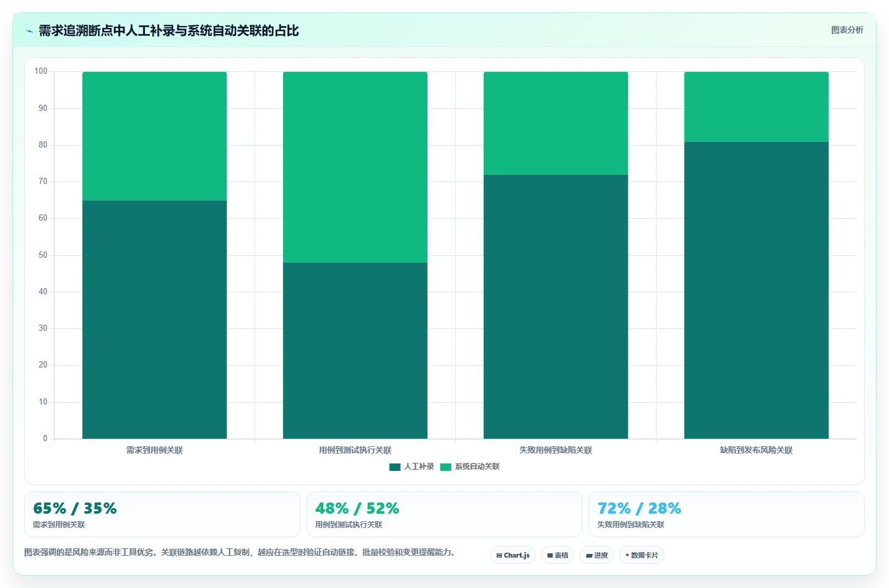
Task: Click the Chart.js tag
Action: click(513, 555)
